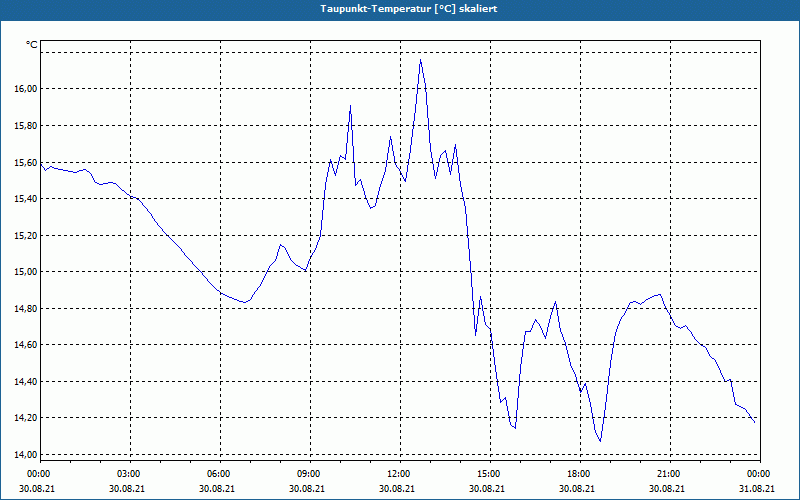Image resolution: width=800 pixels, height=500 pixels.
Task: Click the 18:00 time axis label
Action: pyautogui.click(x=580, y=474)
